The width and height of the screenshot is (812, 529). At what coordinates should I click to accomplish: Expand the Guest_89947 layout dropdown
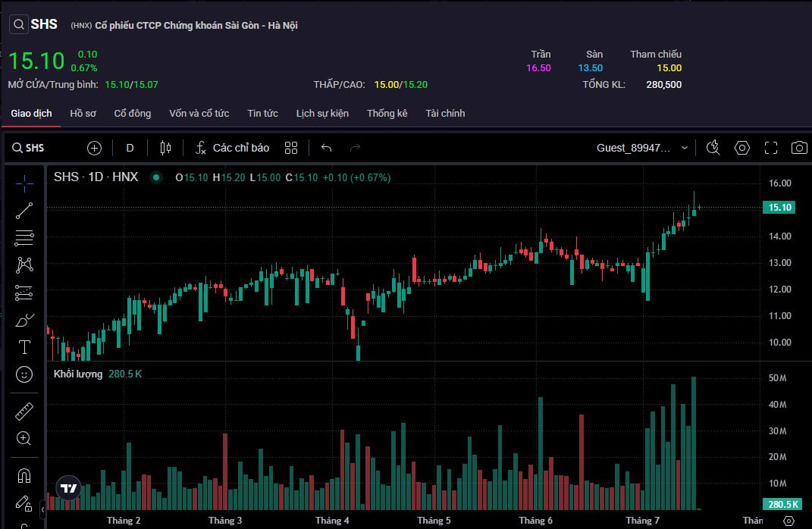(x=642, y=148)
